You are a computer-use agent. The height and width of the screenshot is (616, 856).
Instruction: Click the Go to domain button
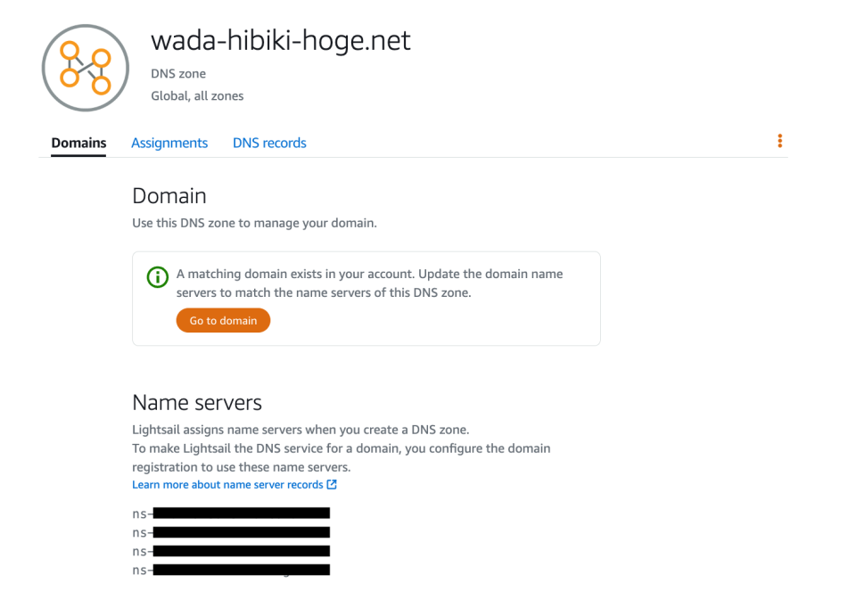tap(223, 320)
